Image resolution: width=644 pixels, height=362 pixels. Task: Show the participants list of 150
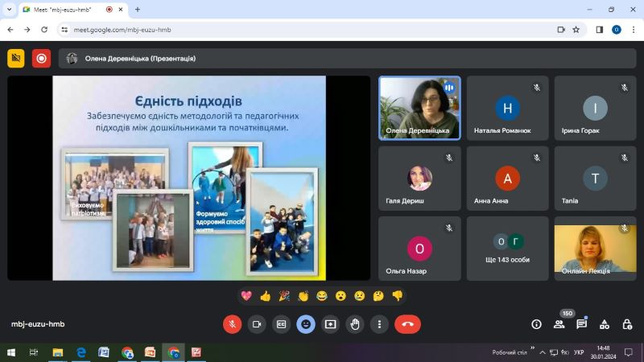pyautogui.click(x=559, y=324)
